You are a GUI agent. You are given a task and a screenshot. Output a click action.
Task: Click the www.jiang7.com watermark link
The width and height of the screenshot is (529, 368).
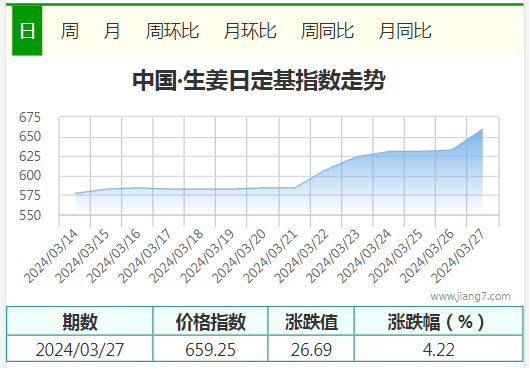point(470,296)
